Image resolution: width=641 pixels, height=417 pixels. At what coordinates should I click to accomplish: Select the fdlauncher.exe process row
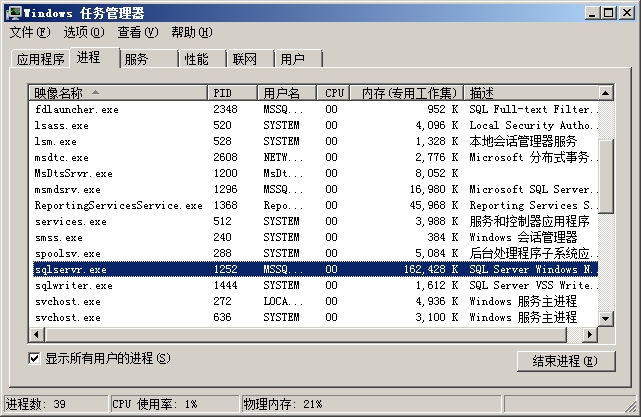[x=314, y=109]
